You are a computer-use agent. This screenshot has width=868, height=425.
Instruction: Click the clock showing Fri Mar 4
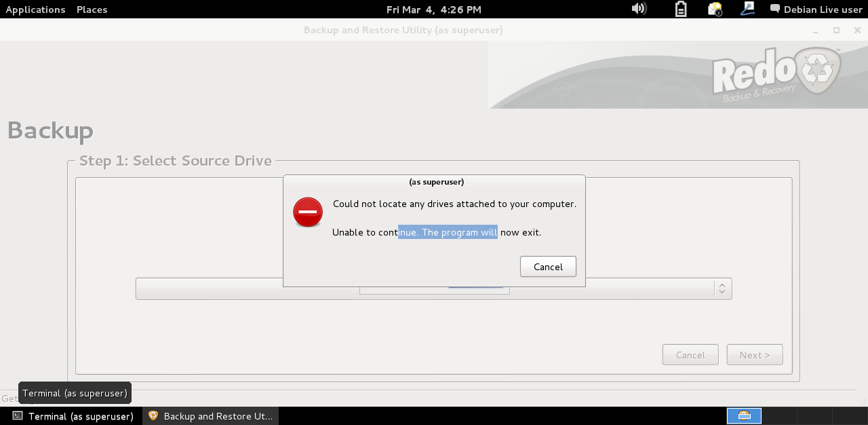tap(433, 10)
